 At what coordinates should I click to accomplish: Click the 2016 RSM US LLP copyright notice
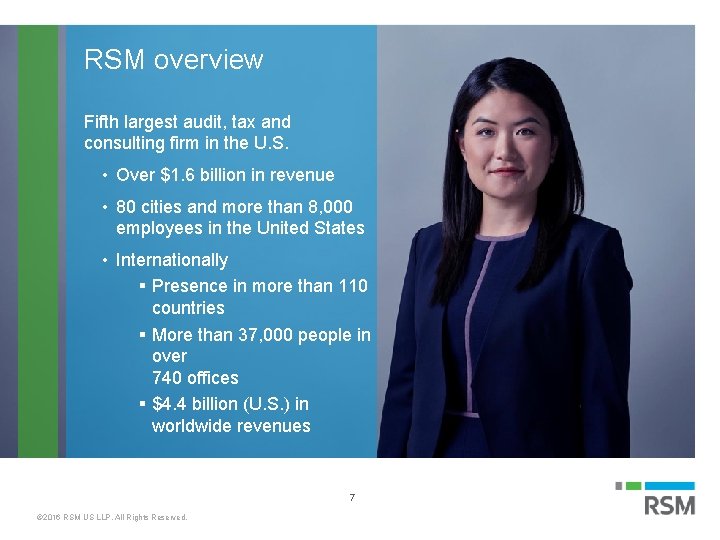point(112,518)
